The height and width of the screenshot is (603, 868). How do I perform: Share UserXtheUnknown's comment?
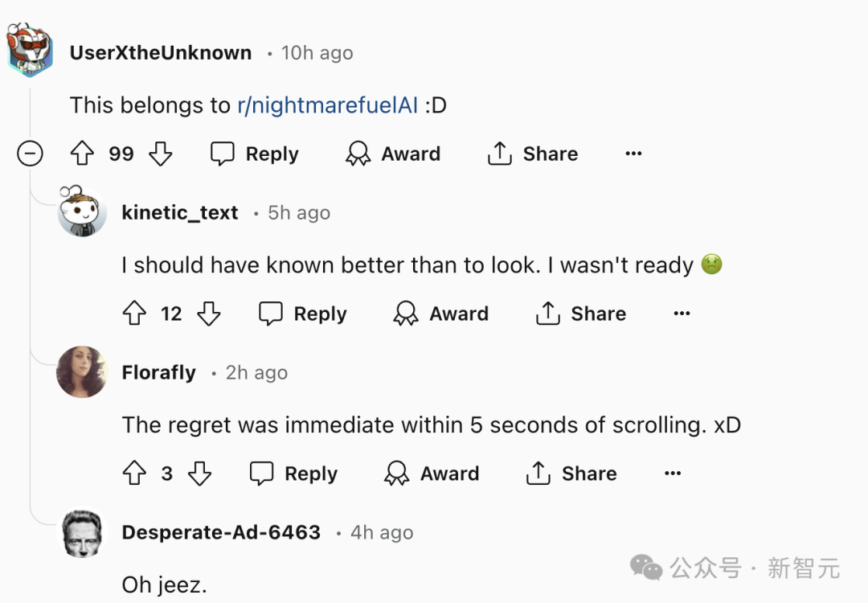(533, 154)
